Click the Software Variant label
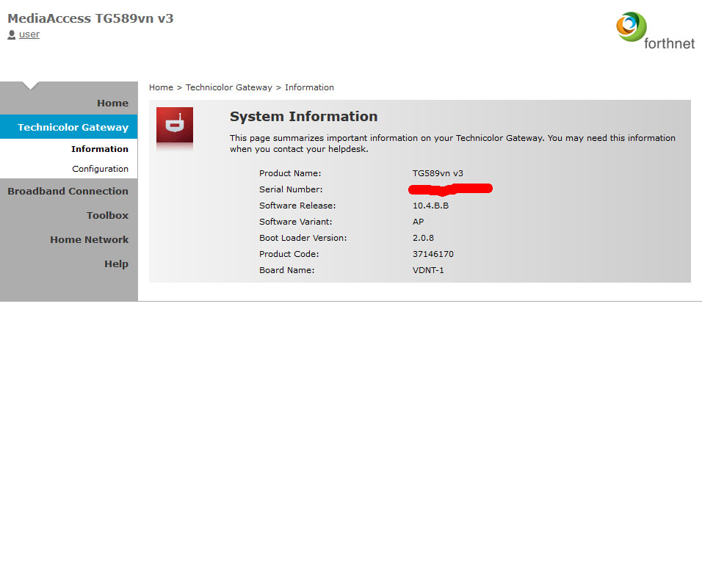The image size is (702, 588). coord(295,222)
